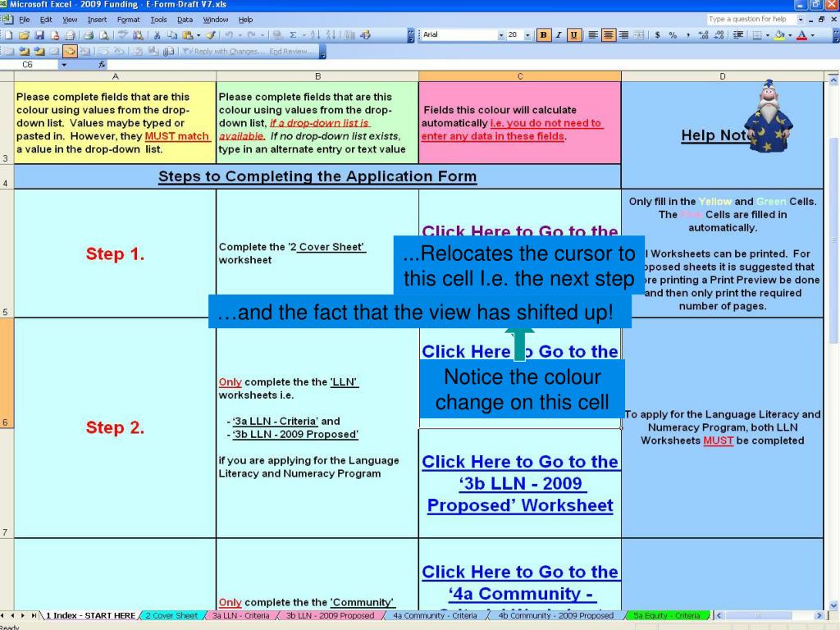Click the Name Box showing C6
Image resolution: width=840 pixels, height=630 pixels.
tap(29, 64)
